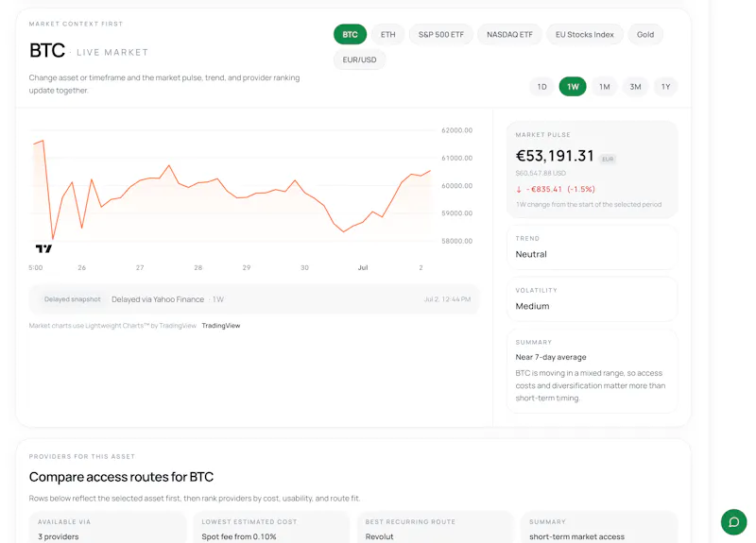This screenshot has height=543, width=756.
Task: Click Compare access routes for BTC heading
Action: tap(121, 477)
